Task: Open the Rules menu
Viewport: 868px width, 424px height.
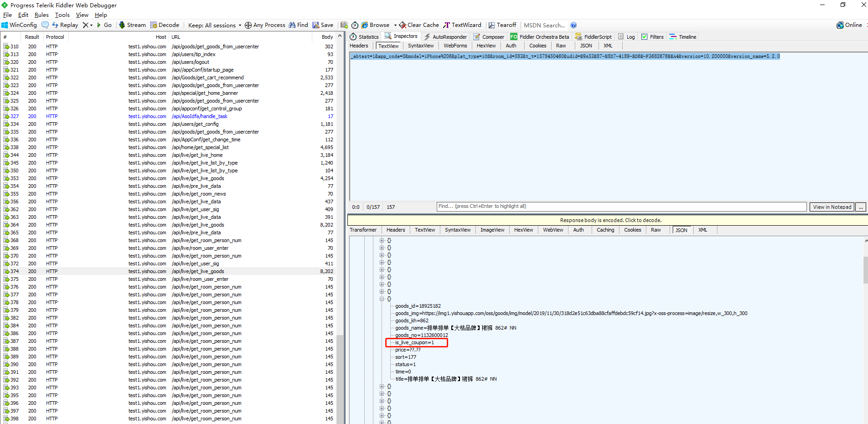Action: coord(41,15)
